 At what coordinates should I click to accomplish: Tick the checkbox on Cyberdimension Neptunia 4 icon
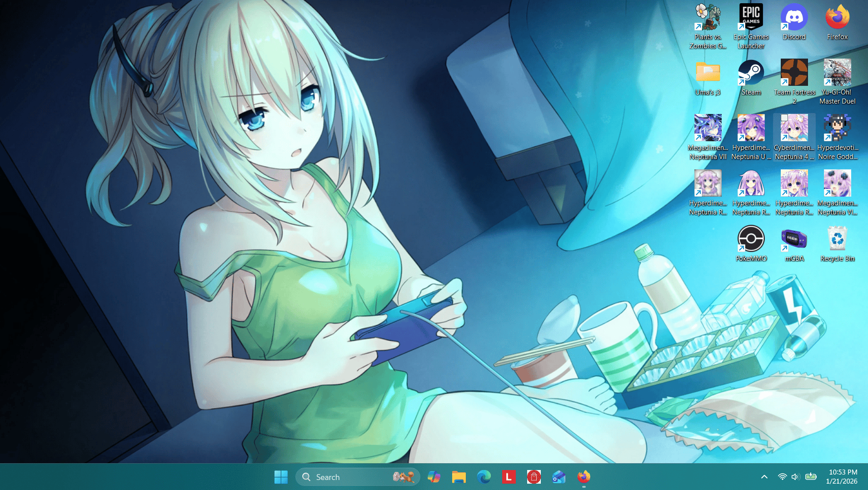click(784, 118)
